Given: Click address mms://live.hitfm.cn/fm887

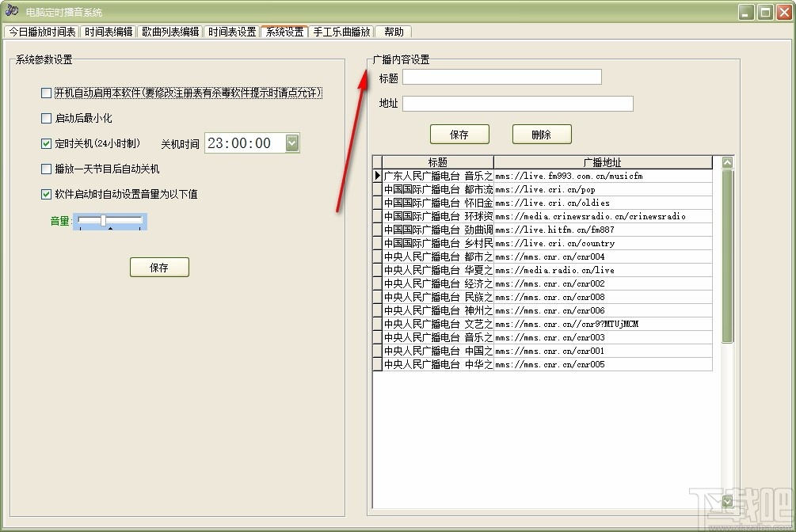Looking at the screenshot, I should (x=555, y=230).
